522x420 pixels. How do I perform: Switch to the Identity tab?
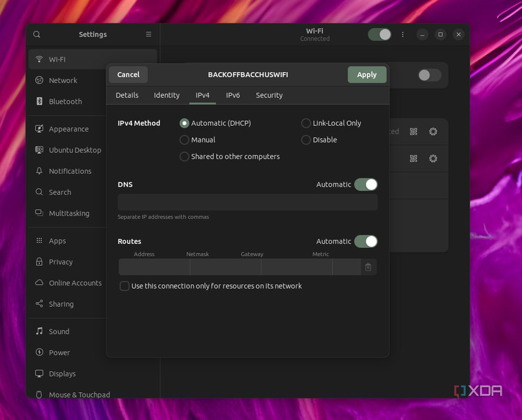tap(166, 95)
